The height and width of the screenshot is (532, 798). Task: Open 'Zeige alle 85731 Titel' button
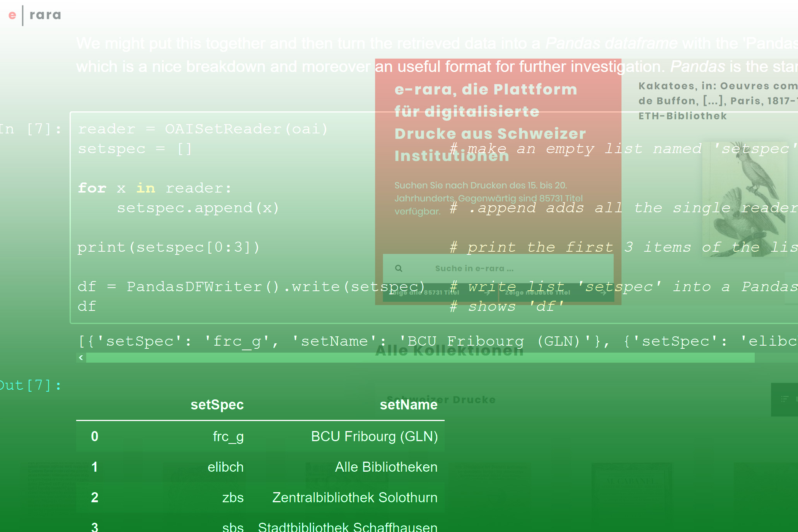pos(440,293)
